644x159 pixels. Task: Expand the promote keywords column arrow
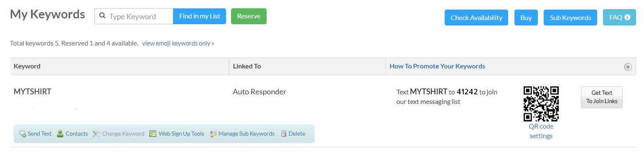pos(628,67)
